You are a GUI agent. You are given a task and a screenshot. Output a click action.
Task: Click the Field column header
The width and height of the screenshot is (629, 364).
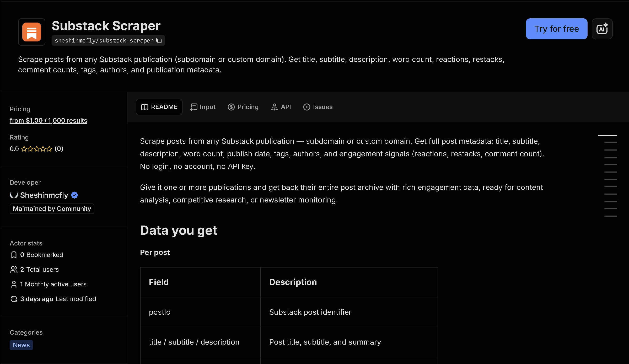201,282
